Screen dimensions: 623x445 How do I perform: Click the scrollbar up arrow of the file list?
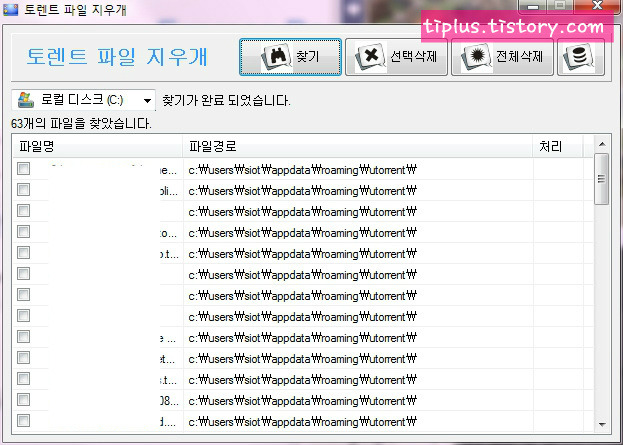point(602,144)
